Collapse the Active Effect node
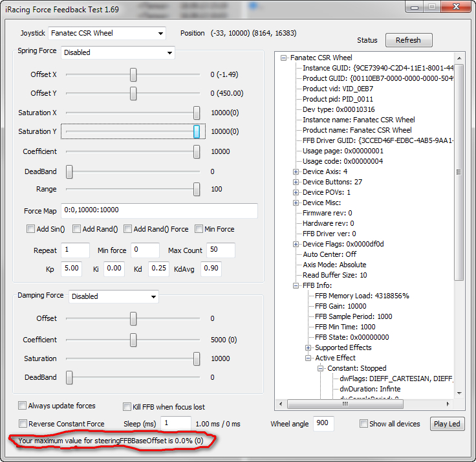The width and height of the screenshot is (476, 462). point(308,358)
